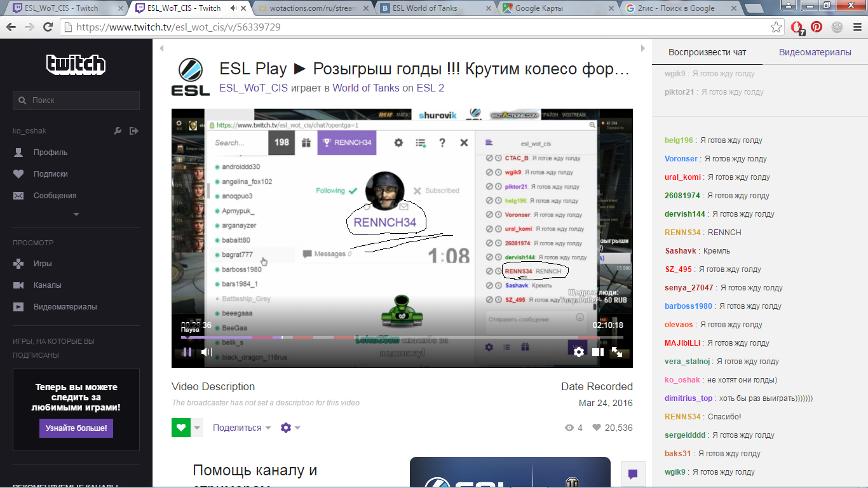The image size is (868, 488).
Task: Open Подписки in the sidebar
Action: [x=50, y=174]
